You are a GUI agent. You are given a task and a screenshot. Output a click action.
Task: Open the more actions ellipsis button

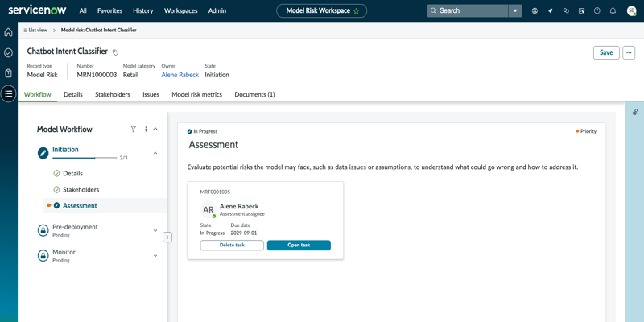pos(629,52)
